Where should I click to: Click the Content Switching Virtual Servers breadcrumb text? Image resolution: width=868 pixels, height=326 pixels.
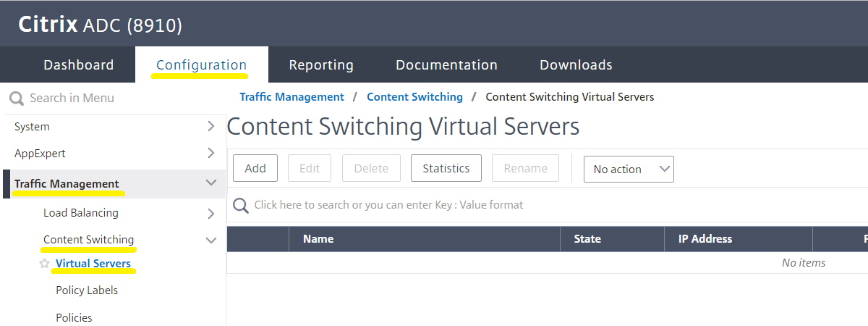pyautogui.click(x=570, y=96)
